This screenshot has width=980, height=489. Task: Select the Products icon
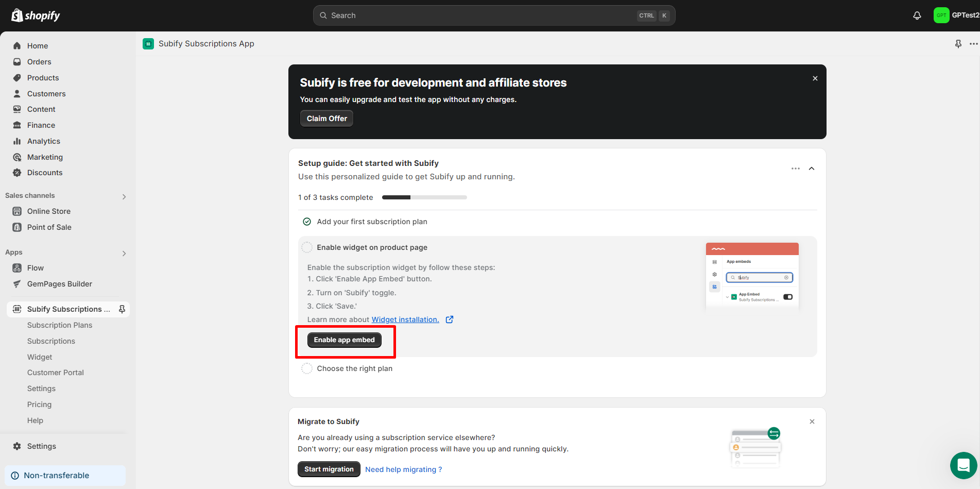[18, 77]
